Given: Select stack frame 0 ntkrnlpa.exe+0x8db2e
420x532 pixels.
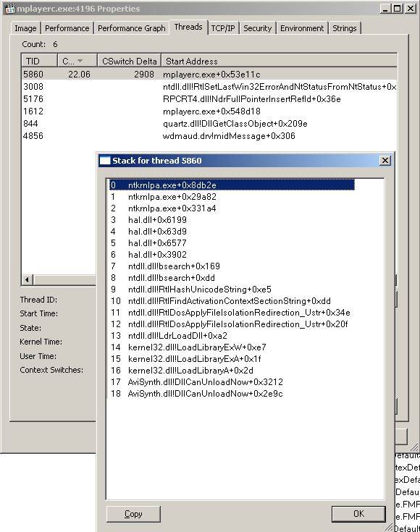Looking at the screenshot, I should 232,185.
